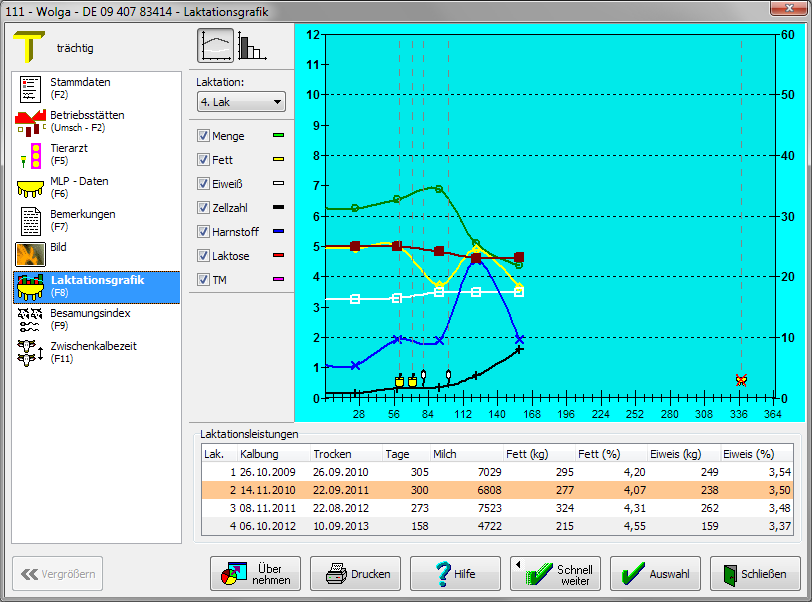
Task: Click the Kalbung column header
Action: point(273,454)
